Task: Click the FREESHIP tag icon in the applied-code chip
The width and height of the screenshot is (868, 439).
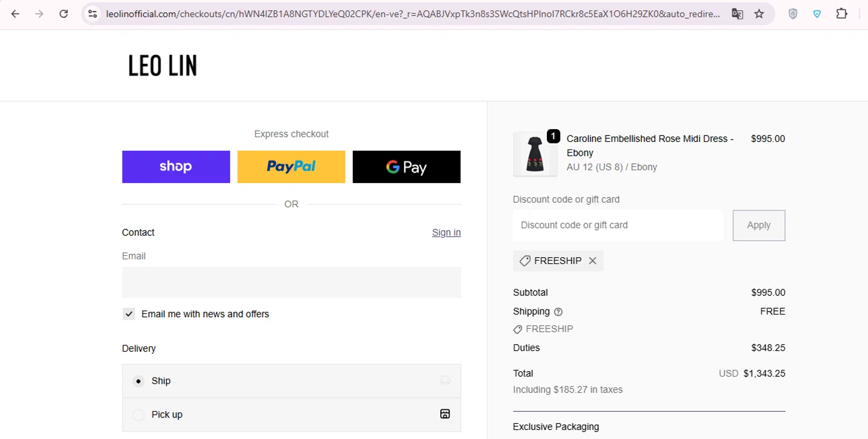Action: pyautogui.click(x=525, y=261)
